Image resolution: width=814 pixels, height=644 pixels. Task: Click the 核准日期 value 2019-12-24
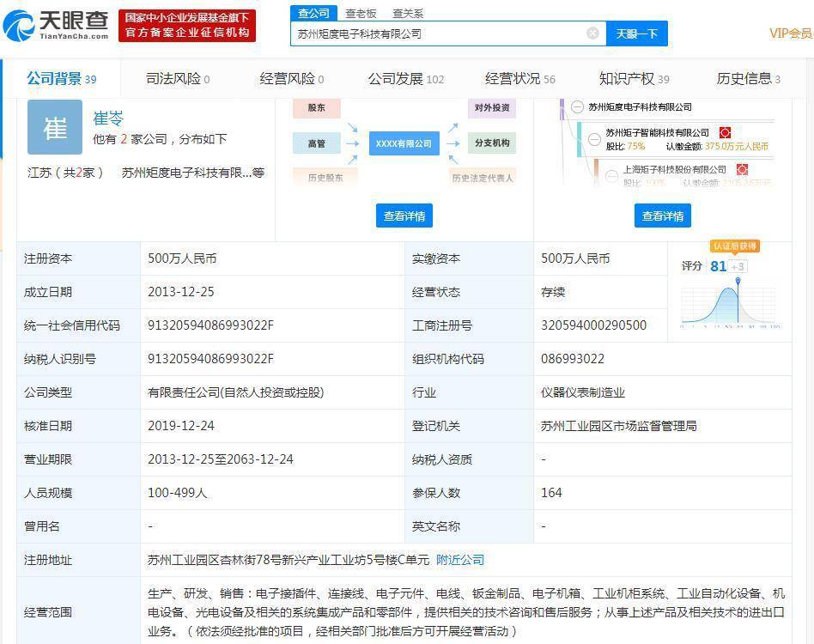pyautogui.click(x=180, y=426)
